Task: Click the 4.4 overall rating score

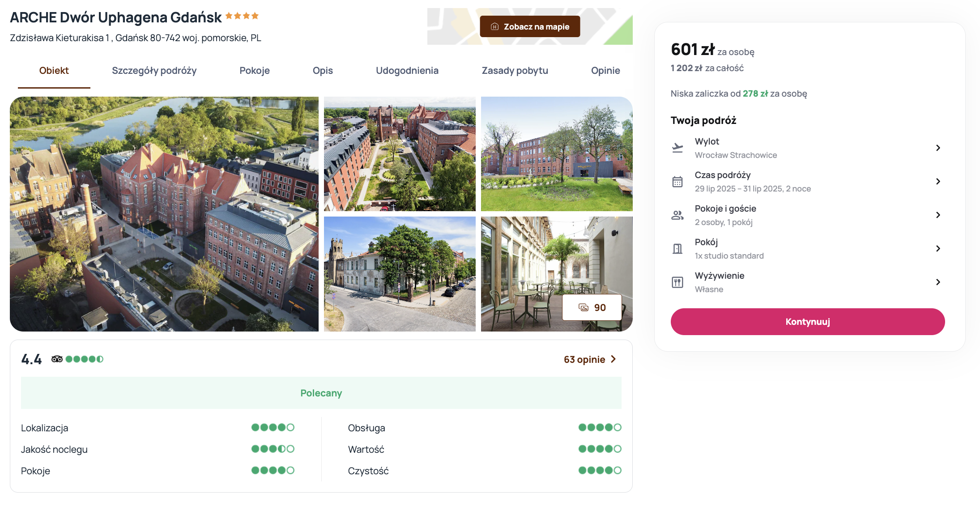Action: pos(31,359)
